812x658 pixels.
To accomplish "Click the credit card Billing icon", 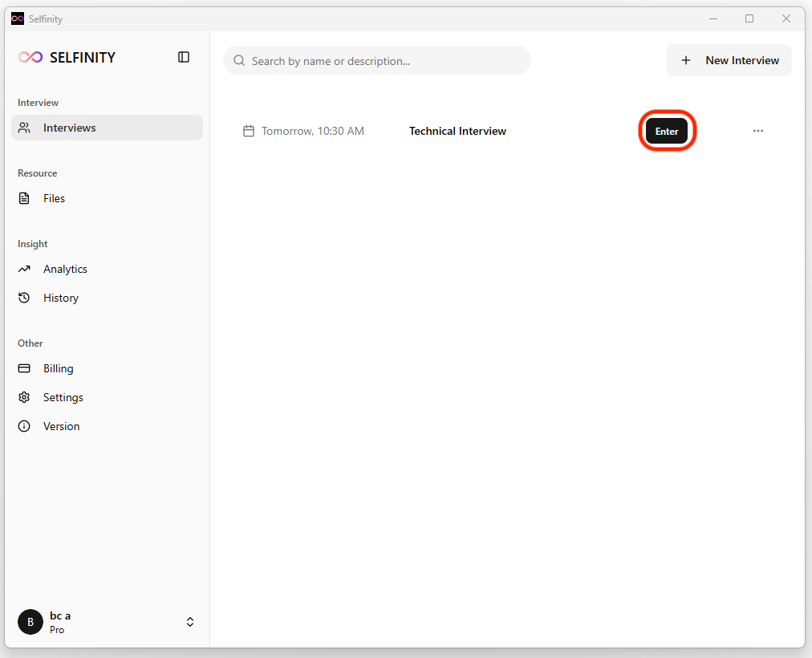I will (24, 368).
